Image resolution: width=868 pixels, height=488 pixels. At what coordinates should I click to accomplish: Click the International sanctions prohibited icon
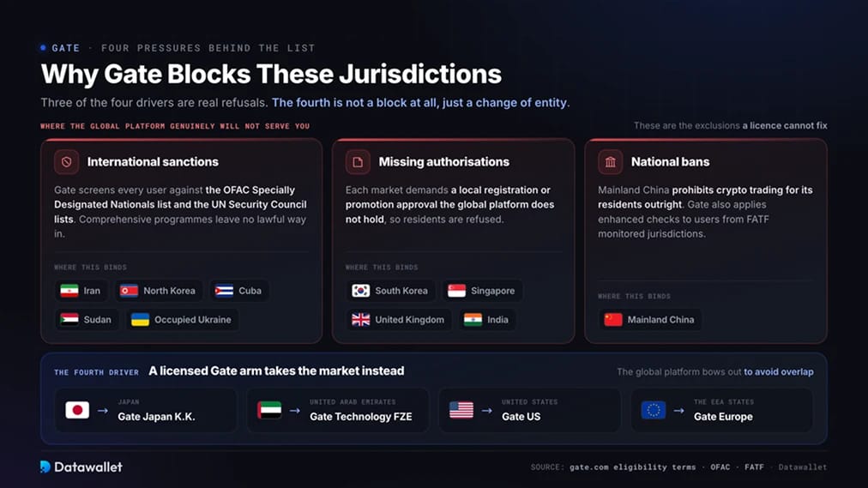(66, 162)
